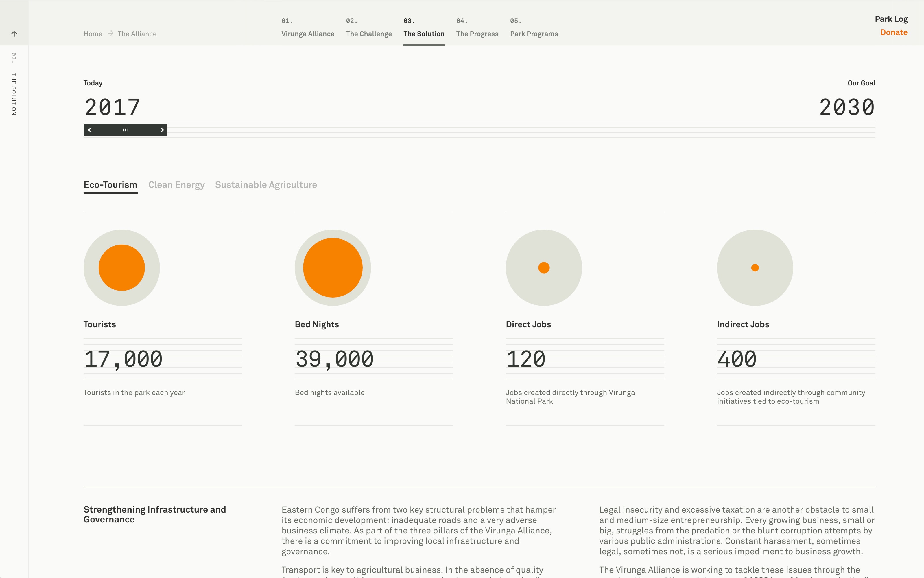
Task: Select the Eco-Tourism tab
Action: point(110,185)
